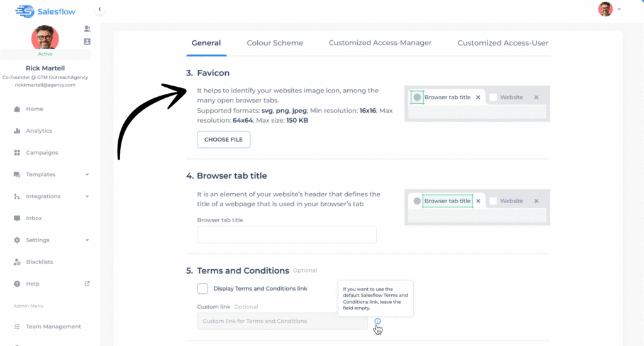This screenshot has height=346, width=644.
Task: Click the Browser tab title input field
Action: click(287, 235)
